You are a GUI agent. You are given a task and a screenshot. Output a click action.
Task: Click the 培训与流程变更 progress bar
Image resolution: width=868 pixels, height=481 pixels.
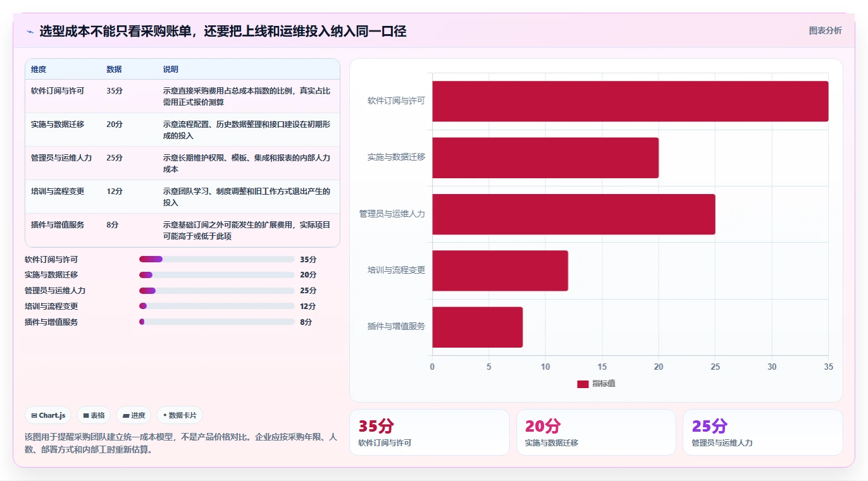pyautogui.click(x=216, y=306)
